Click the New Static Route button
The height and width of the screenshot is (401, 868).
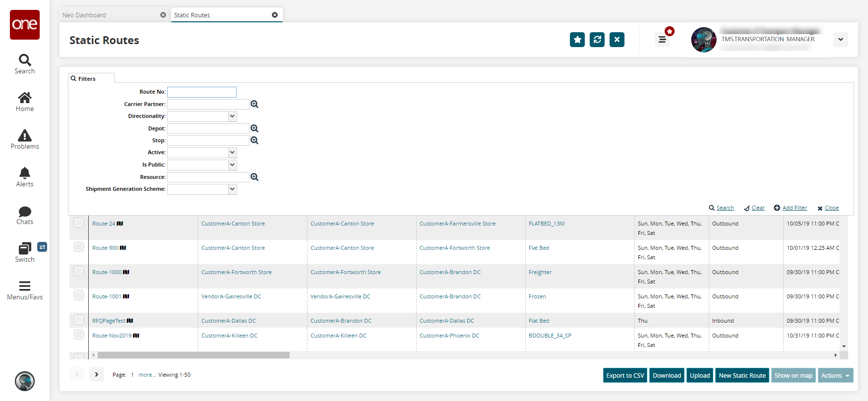point(742,375)
